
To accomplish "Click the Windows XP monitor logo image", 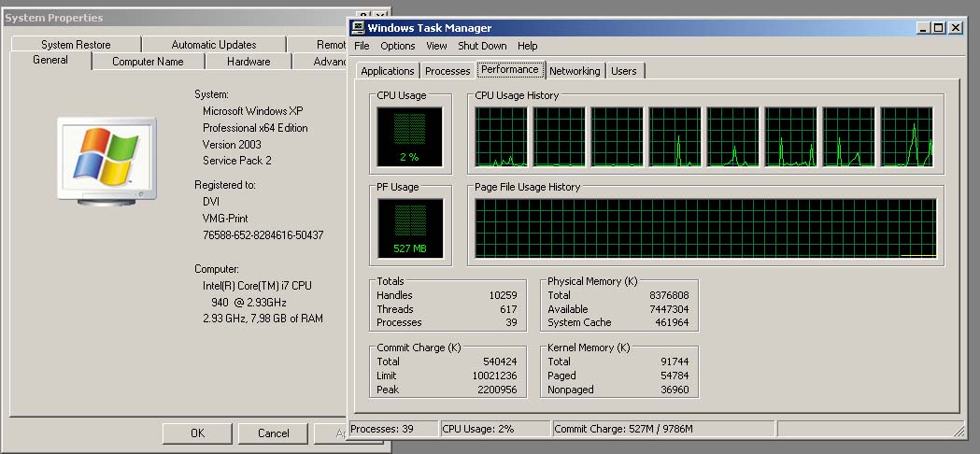I will click(x=107, y=162).
